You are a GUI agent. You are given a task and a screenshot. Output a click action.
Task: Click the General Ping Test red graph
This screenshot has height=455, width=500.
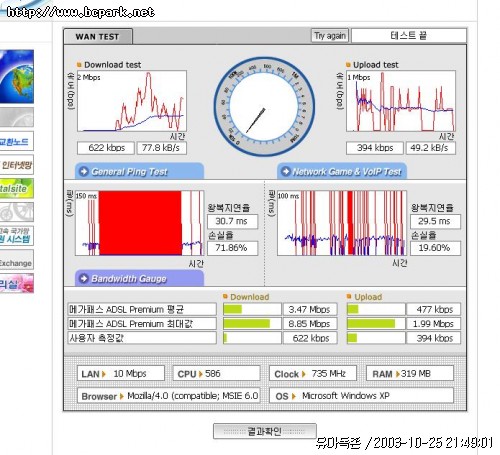[139, 223]
